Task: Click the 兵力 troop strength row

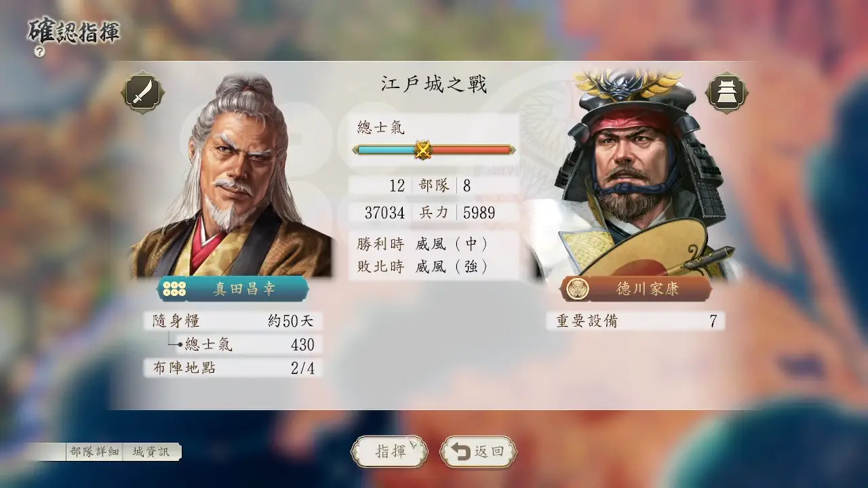Action: pyautogui.click(x=434, y=213)
